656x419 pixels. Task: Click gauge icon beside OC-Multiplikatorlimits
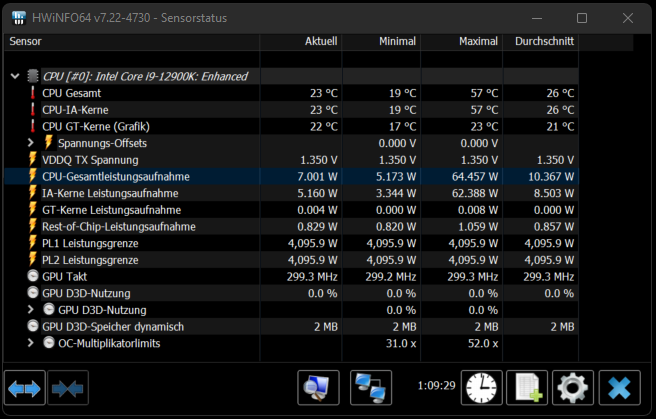tap(49, 343)
